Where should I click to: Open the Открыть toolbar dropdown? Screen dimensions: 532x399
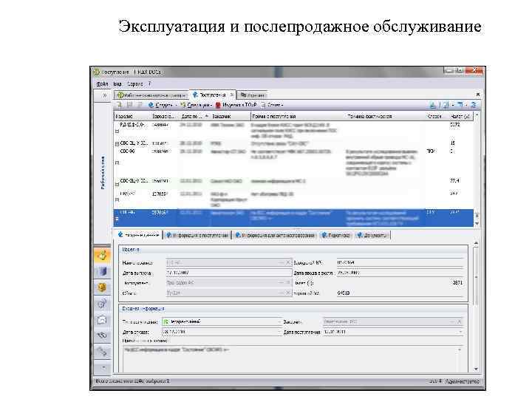[163, 105]
